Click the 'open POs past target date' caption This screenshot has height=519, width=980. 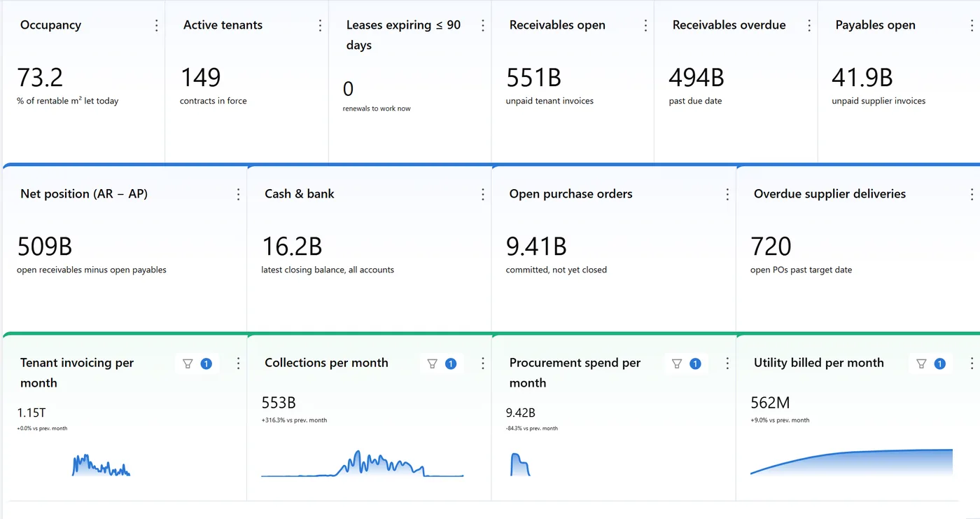click(x=801, y=270)
